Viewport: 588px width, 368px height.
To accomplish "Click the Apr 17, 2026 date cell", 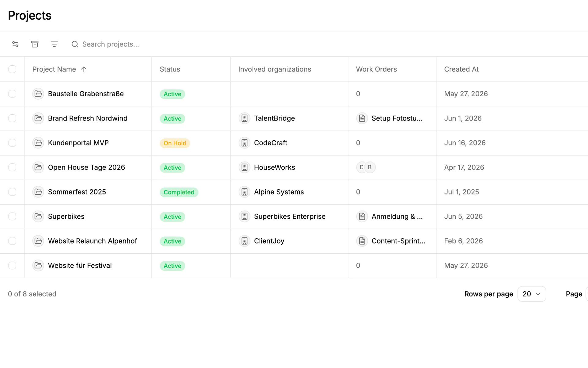I will tap(464, 167).
